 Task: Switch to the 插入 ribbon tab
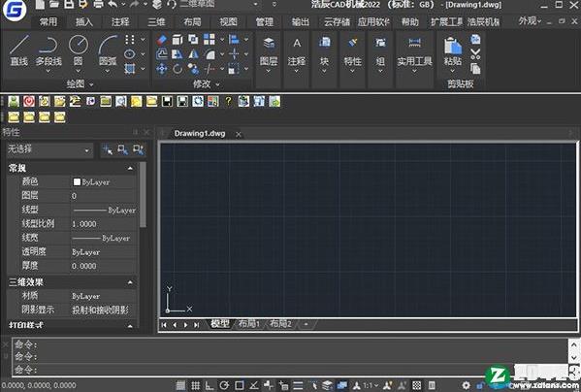pos(84,22)
